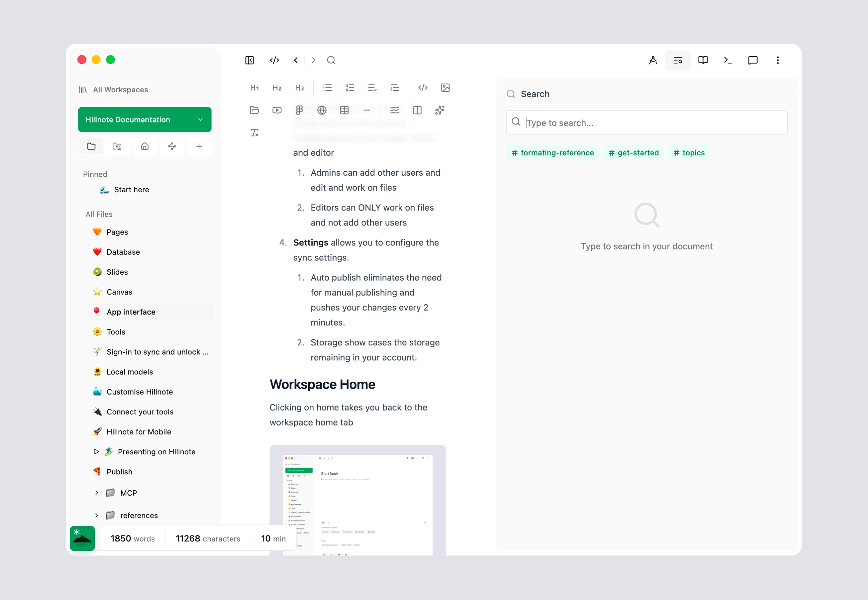Go forward with the right arrow
Screen dimensions: 868x600
click(x=314, y=60)
